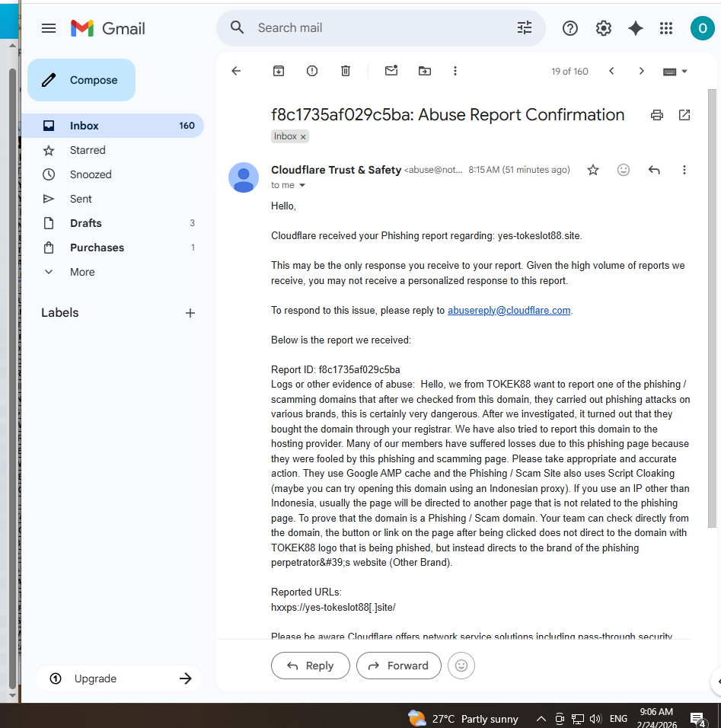Open Settings gear icon
Image resolution: width=721 pixels, height=728 pixels.
coord(603,28)
